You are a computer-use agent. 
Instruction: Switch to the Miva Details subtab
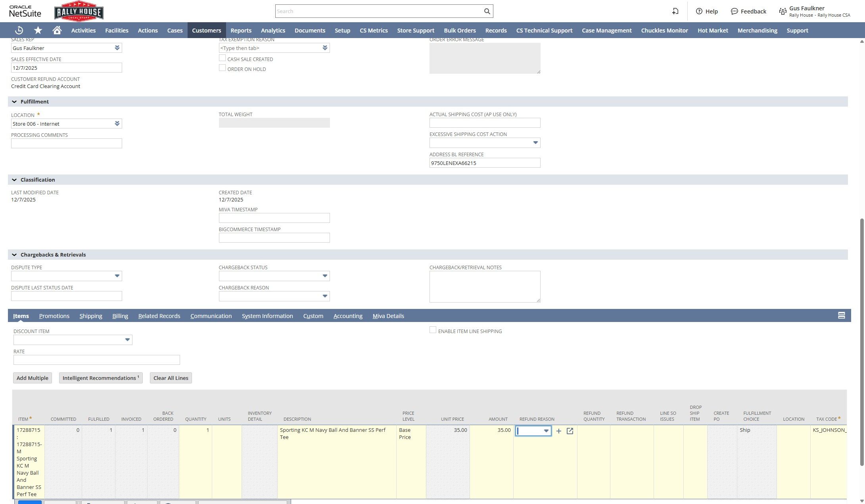388,316
